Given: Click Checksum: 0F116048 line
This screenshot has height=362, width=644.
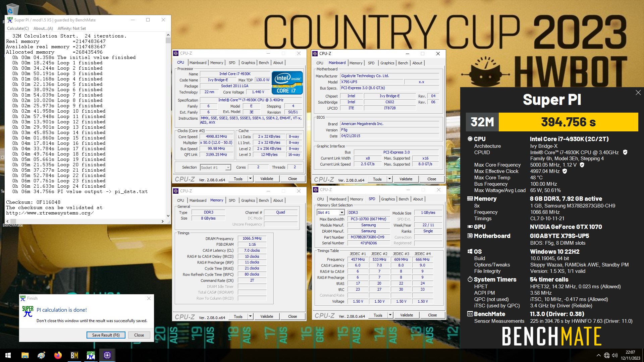Looking at the screenshot, I should [33, 202].
